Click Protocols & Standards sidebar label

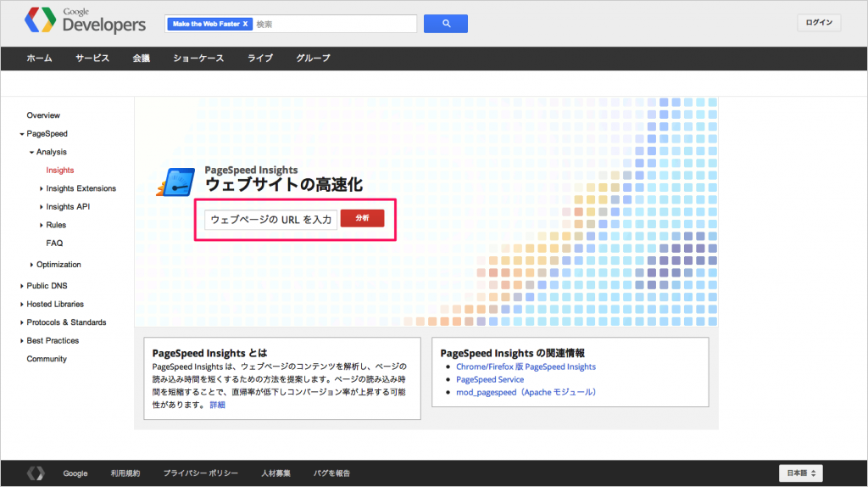(x=66, y=322)
